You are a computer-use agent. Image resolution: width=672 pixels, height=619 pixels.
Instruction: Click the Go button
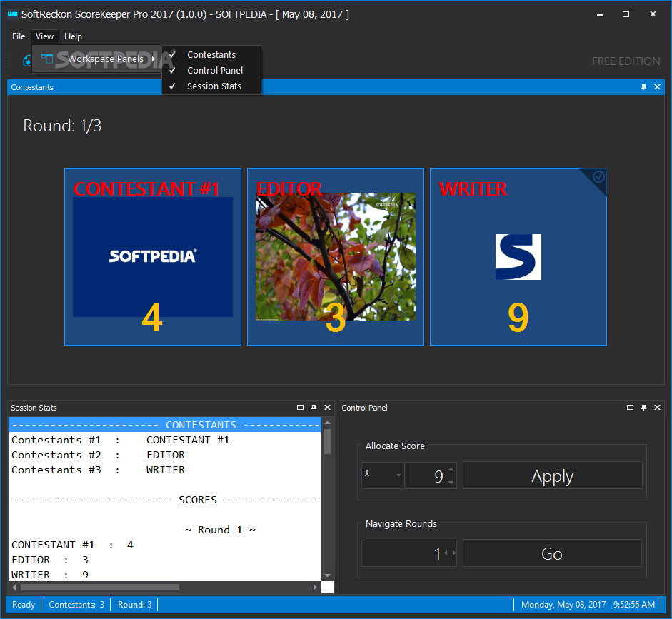pos(552,553)
